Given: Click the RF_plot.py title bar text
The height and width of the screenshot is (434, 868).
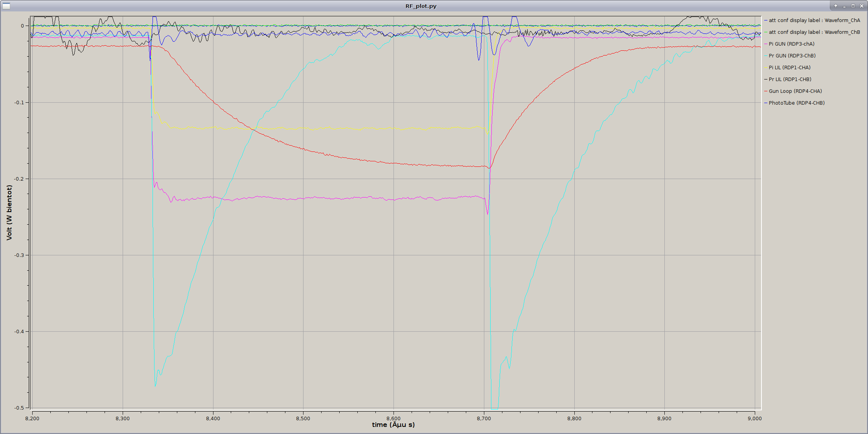Looking at the screenshot, I should tap(421, 6).
